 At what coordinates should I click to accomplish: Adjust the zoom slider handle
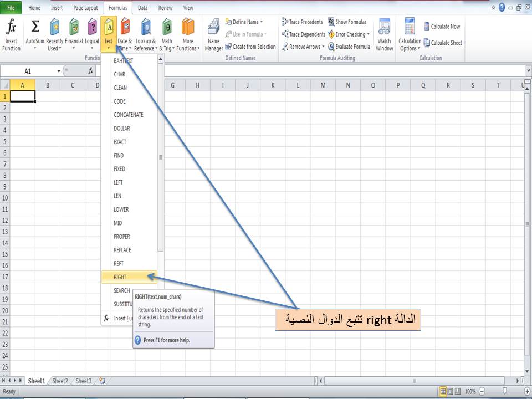pos(504,391)
